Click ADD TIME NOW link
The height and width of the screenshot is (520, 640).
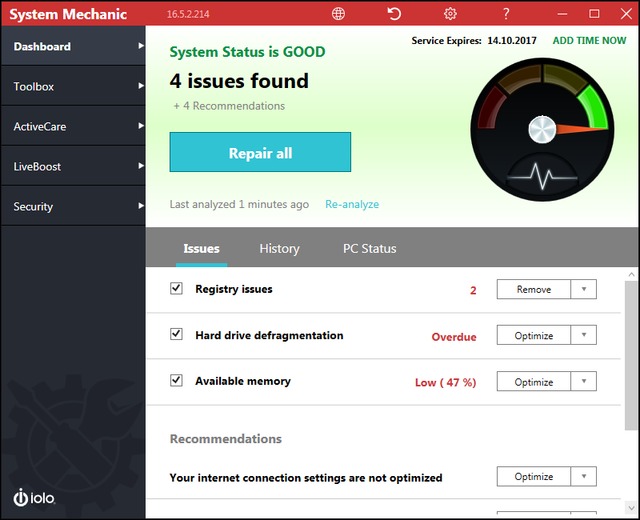coord(589,41)
